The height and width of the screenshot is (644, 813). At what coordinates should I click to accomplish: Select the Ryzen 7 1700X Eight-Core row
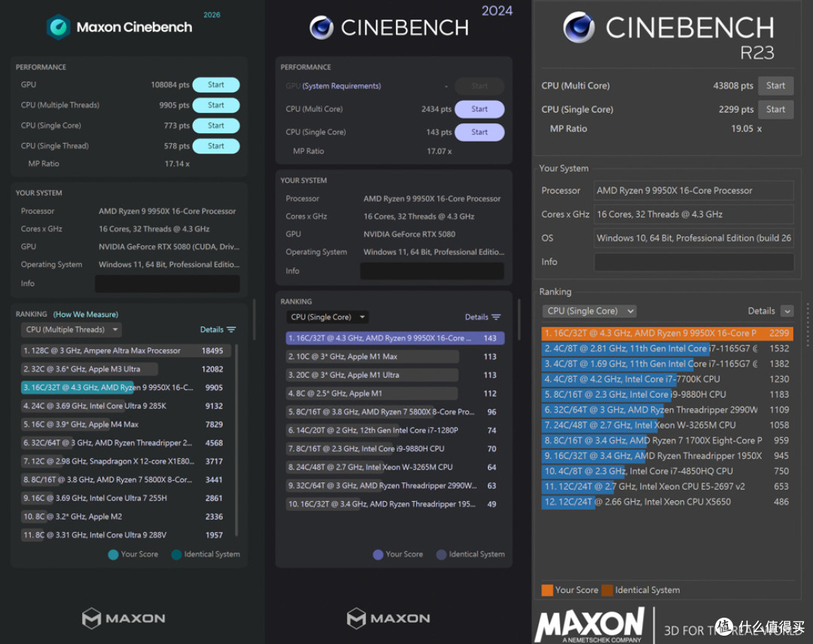[x=667, y=440]
